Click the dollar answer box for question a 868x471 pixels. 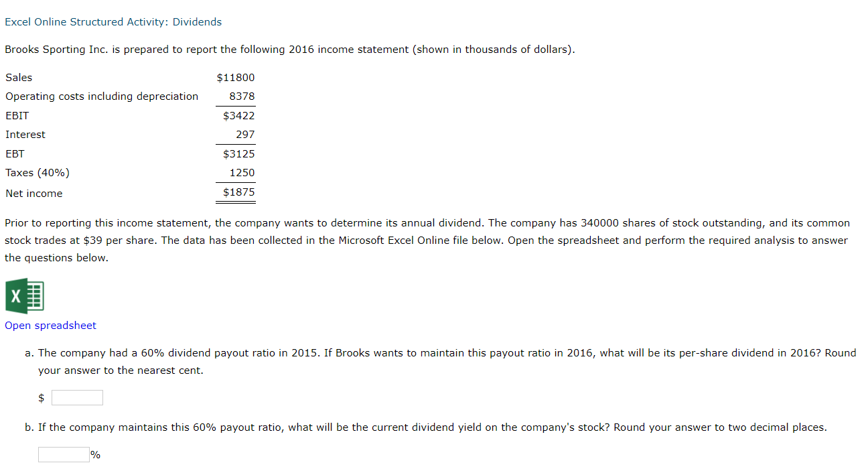click(x=77, y=397)
